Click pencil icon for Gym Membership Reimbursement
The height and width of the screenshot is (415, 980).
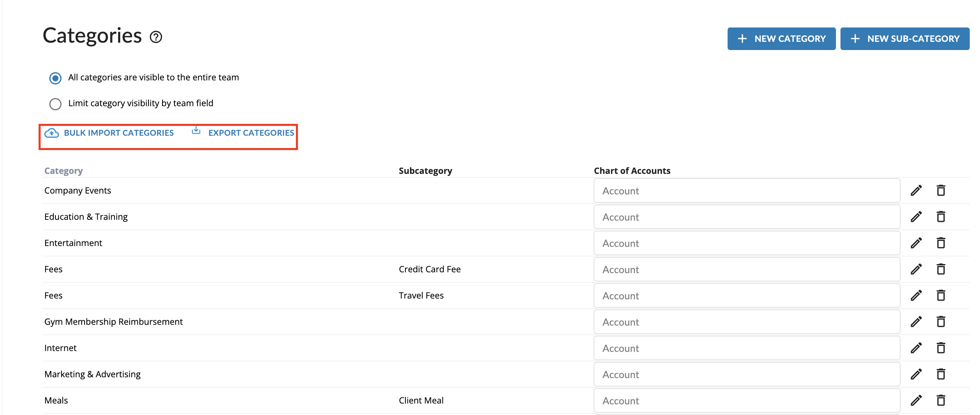[x=916, y=322]
